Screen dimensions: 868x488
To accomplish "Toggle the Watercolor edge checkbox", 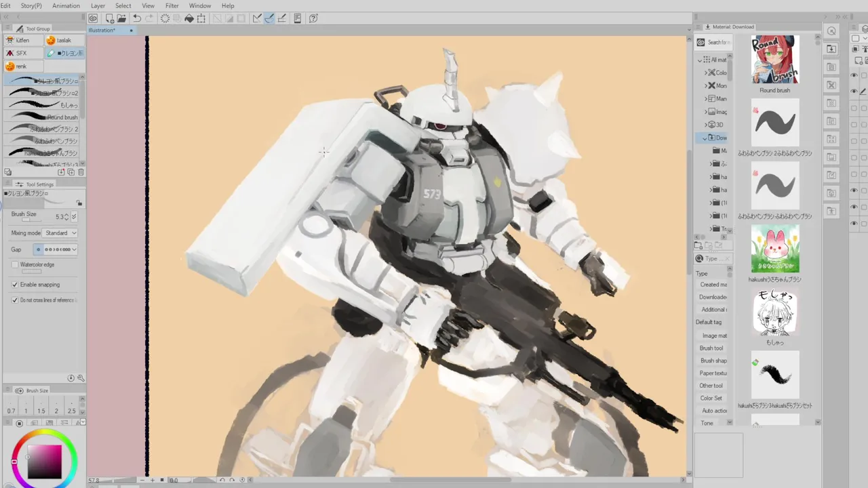I will tap(15, 264).
